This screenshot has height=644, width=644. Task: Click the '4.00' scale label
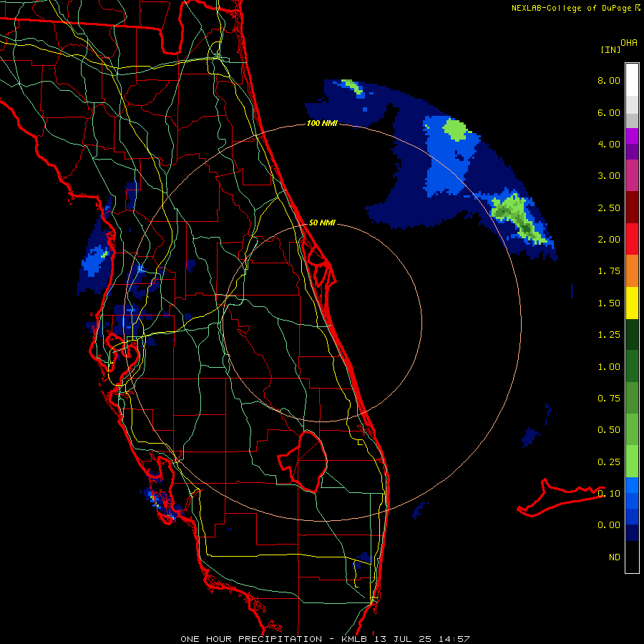609,144
